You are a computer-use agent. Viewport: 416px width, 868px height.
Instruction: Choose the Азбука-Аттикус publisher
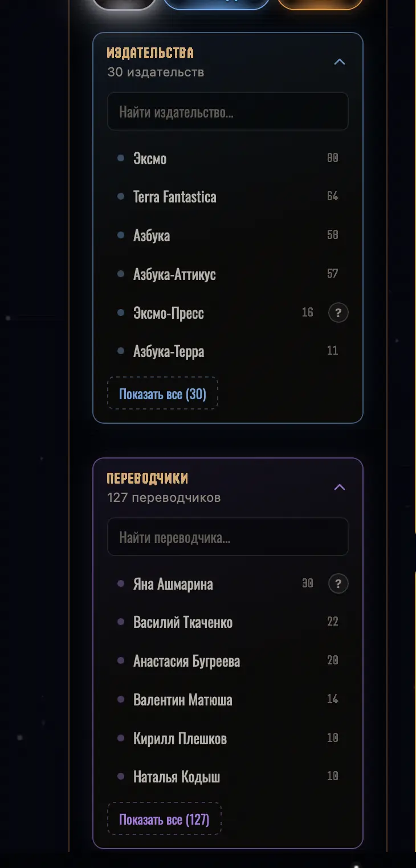pyautogui.click(x=227, y=274)
